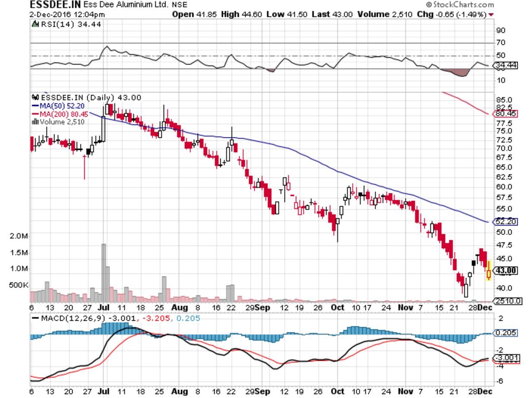This screenshot has width=532, height=398.
Task: Click the Jul label on price panel axis
Action: [x=104, y=307]
